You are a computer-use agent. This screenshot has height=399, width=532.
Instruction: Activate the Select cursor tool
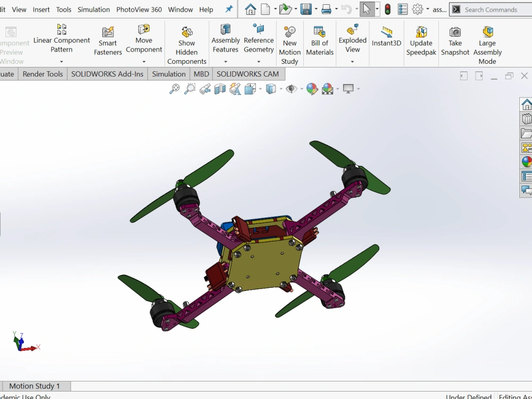coord(367,9)
